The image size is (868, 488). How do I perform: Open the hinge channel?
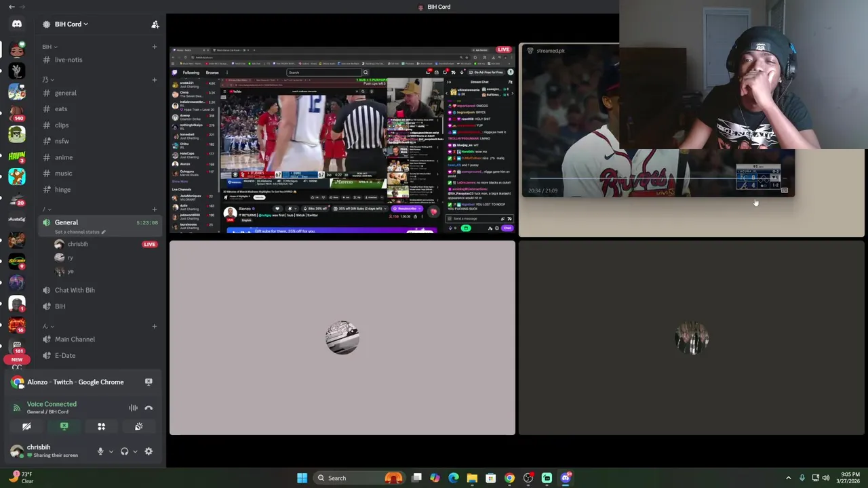click(99, 190)
